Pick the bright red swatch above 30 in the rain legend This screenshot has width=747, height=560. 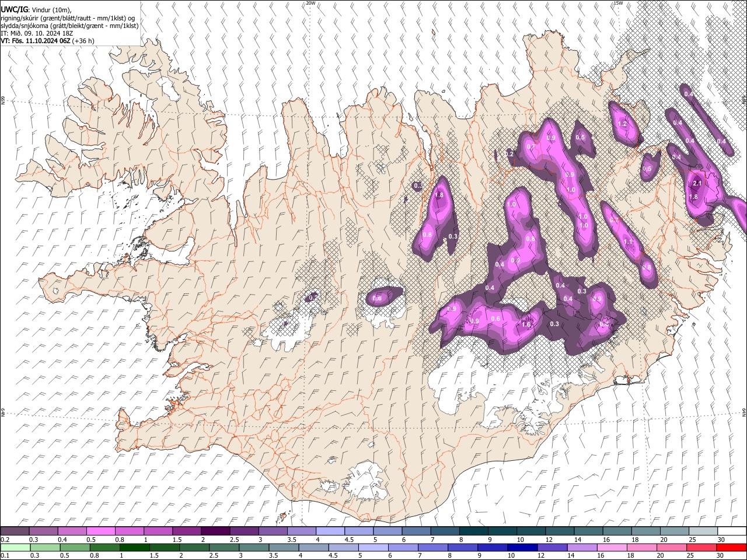pos(731,547)
